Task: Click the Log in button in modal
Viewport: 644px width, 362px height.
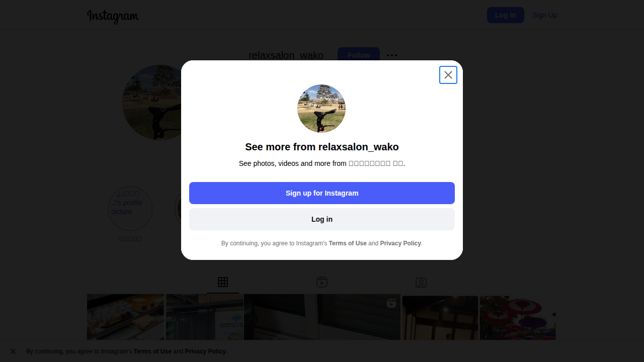Action: tap(322, 219)
